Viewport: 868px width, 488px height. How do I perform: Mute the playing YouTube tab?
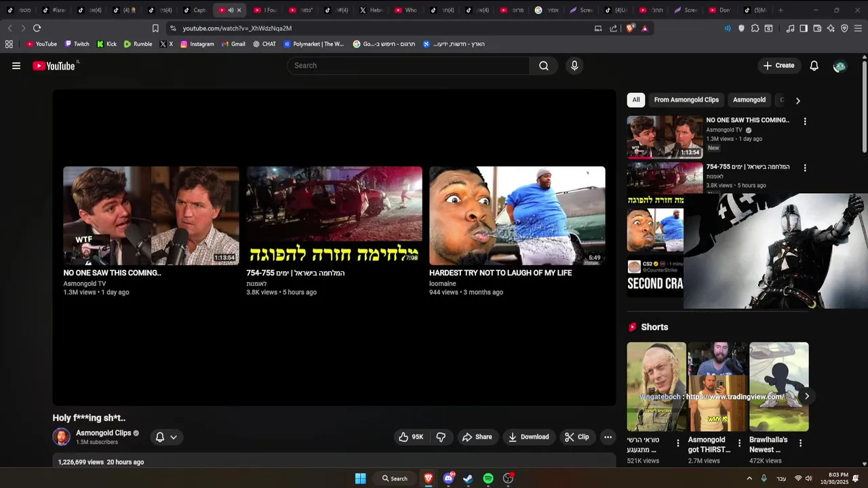pyautogui.click(x=231, y=10)
